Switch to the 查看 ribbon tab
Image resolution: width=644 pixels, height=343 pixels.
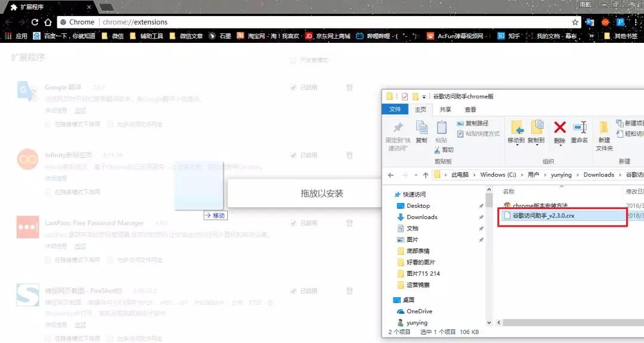470,110
